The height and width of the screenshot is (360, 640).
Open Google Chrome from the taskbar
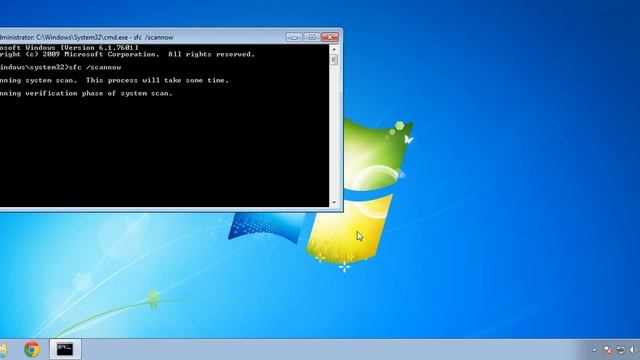(x=32, y=349)
